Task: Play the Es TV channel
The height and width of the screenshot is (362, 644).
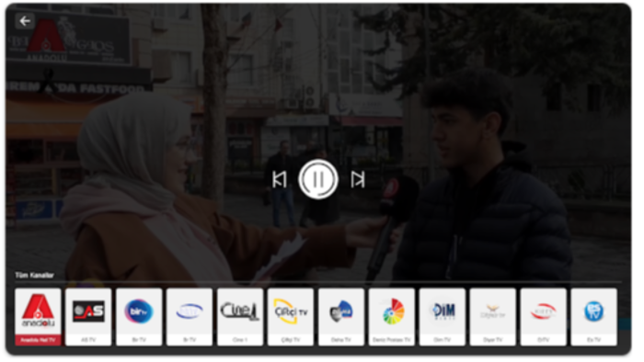Action: 593,317
